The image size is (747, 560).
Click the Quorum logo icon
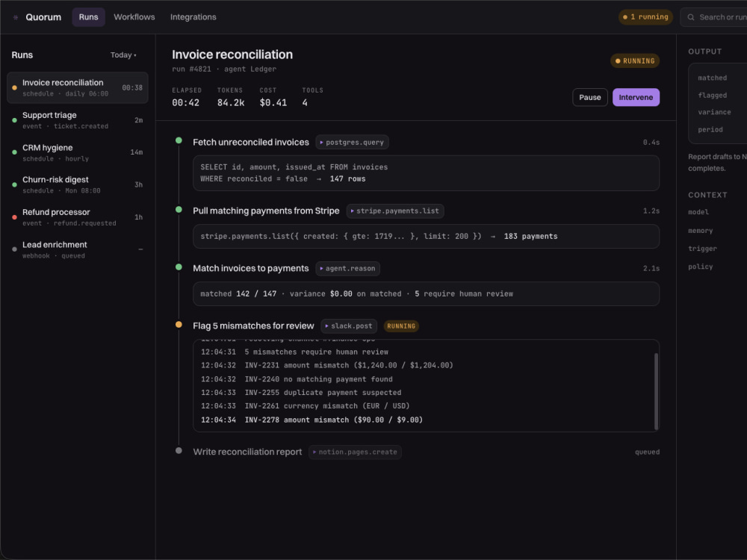[x=16, y=17]
